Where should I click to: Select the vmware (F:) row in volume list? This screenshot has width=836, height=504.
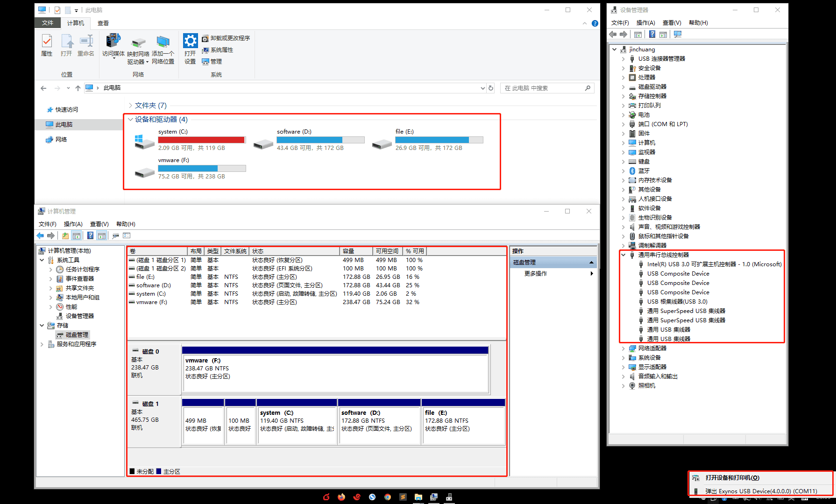tap(276, 302)
